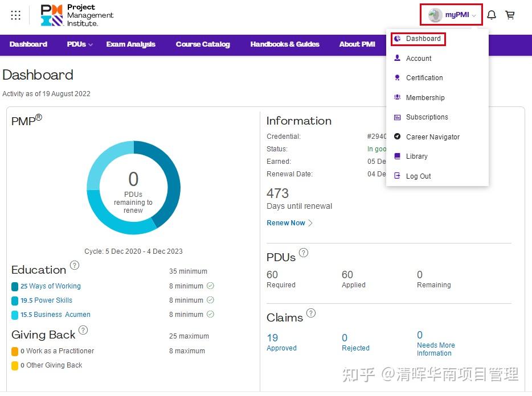Click the Career Navigator compass icon

pos(398,137)
